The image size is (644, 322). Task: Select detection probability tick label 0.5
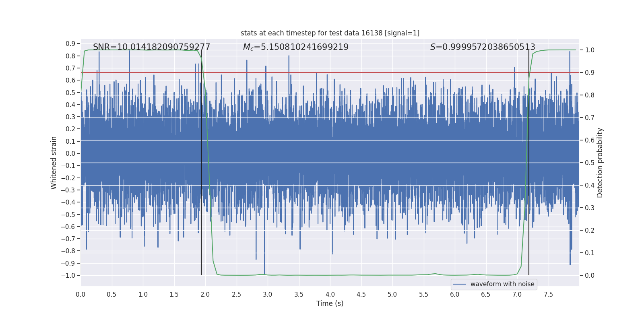click(x=590, y=163)
